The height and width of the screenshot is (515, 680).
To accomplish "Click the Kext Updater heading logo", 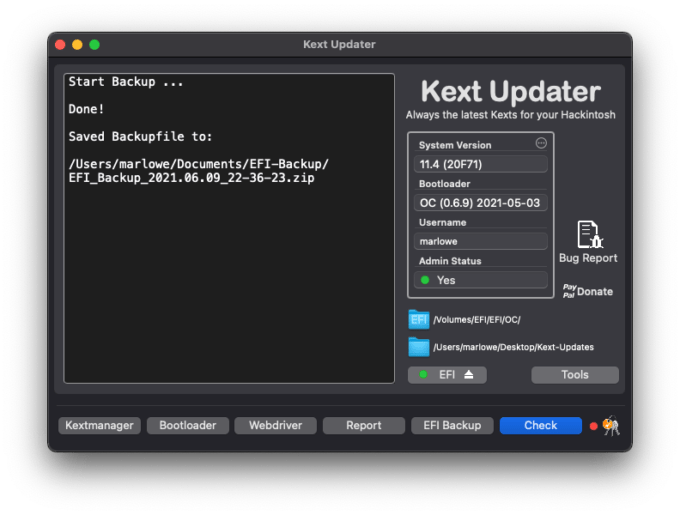I will 510,91.
